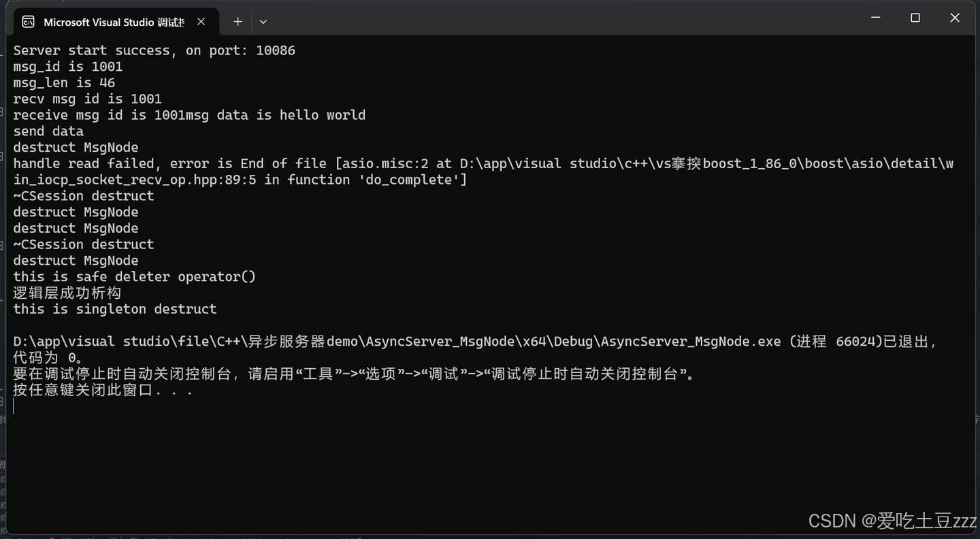Click the "Server start success" output line
Image resolution: width=980 pixels, height=539 pixels.
(x=154, y=50)
